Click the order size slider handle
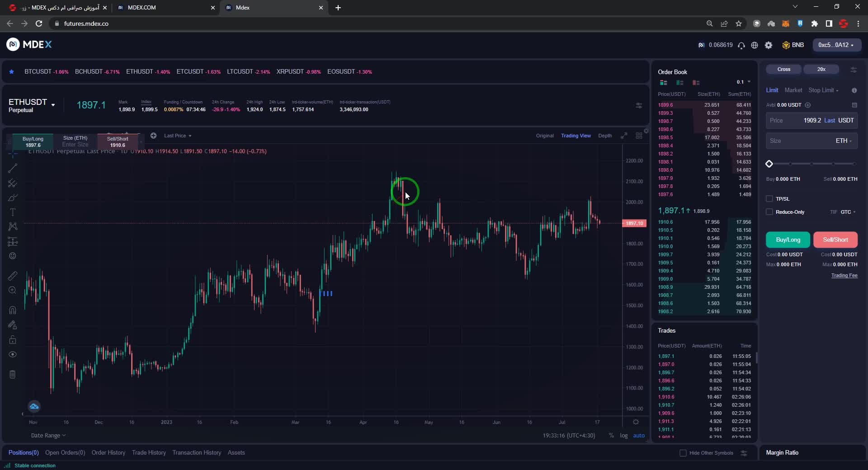 point(769,164)
